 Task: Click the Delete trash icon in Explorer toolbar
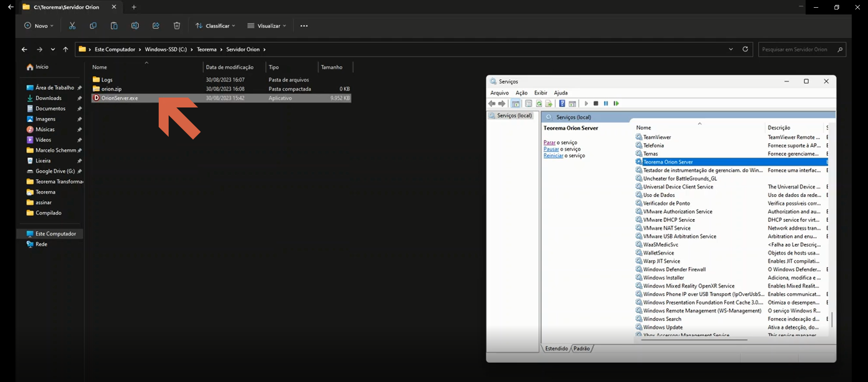click(177, 26)
